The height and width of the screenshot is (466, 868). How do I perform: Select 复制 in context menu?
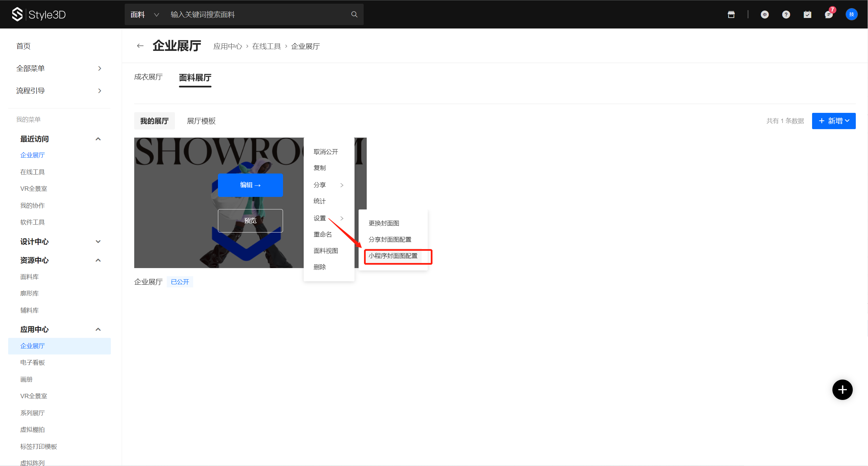click(320, 168)
